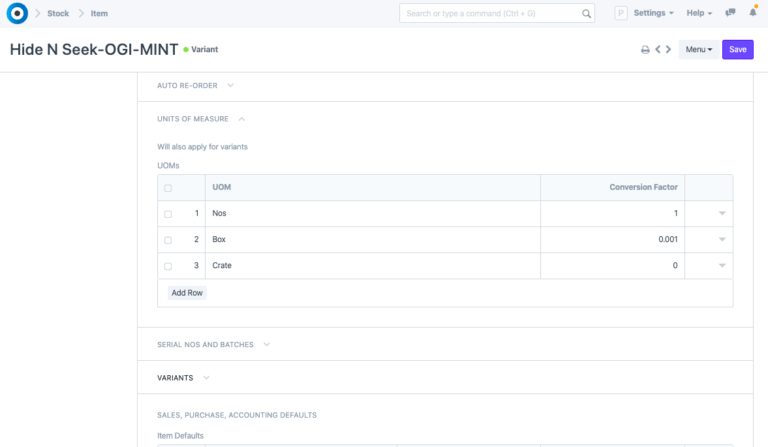The image size is (768, 447).
Task: Click Add Row under UOMs table
Action: (187, 293)
